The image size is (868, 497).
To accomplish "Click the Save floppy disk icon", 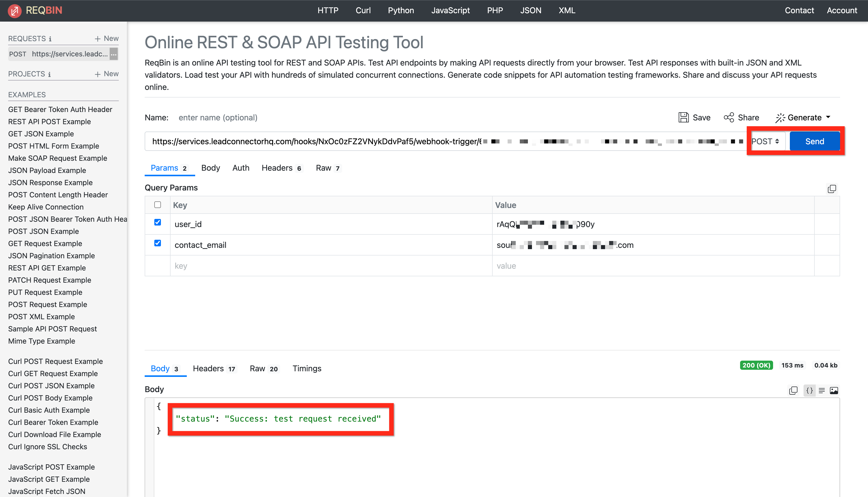I will click(683, 117).
